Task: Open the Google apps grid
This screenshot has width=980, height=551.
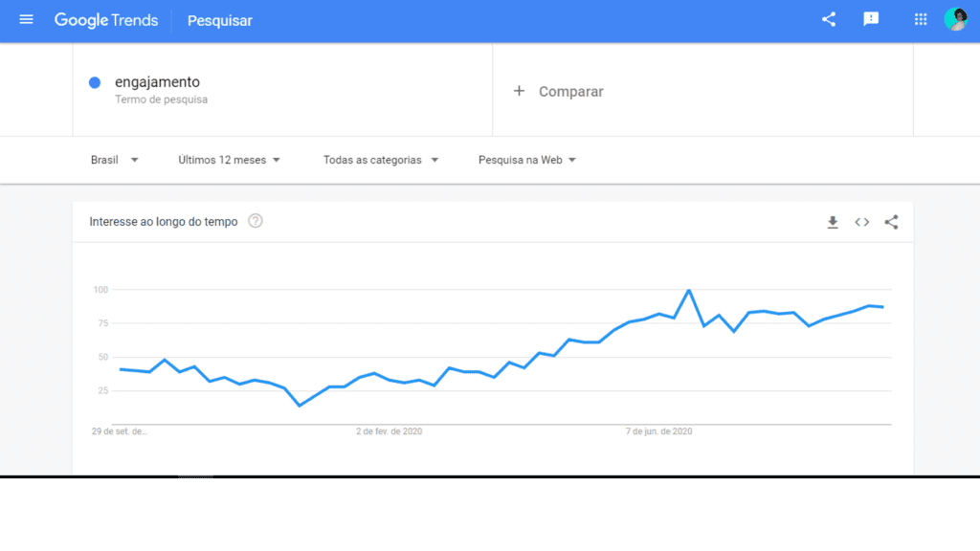Action: tap(921, 19)
